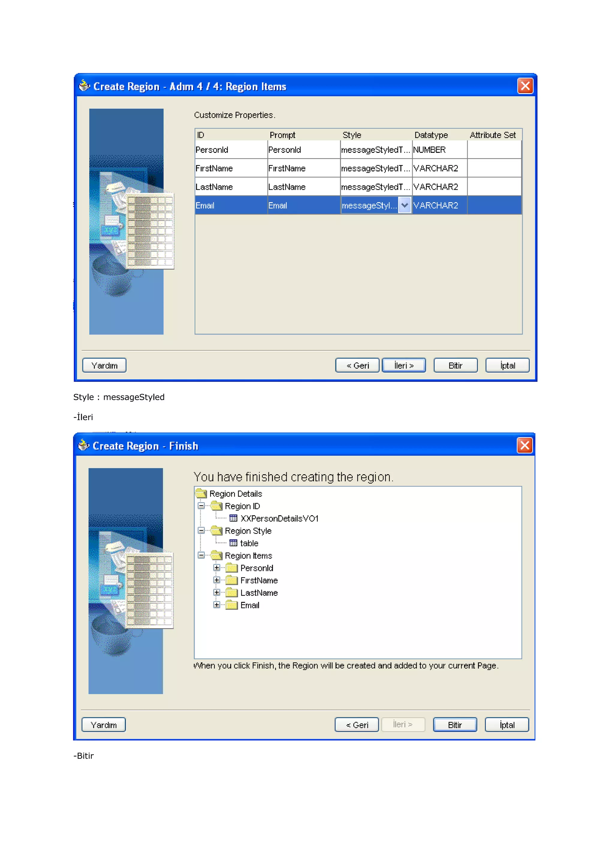This screenshot has width=614, height=868.
Task: Click the LastName folder icon in tree
Action: pos(231,592)
